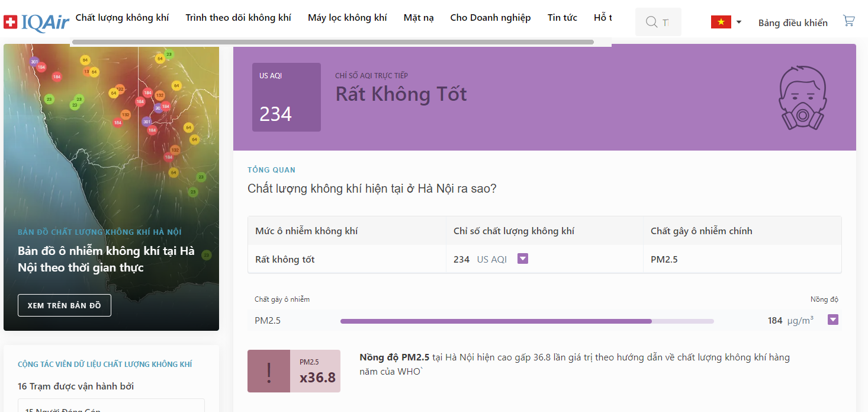The height and width of the screenshot is (412, 868).
Task: Select the Vietnam flag icon
Action: point(721,22)
